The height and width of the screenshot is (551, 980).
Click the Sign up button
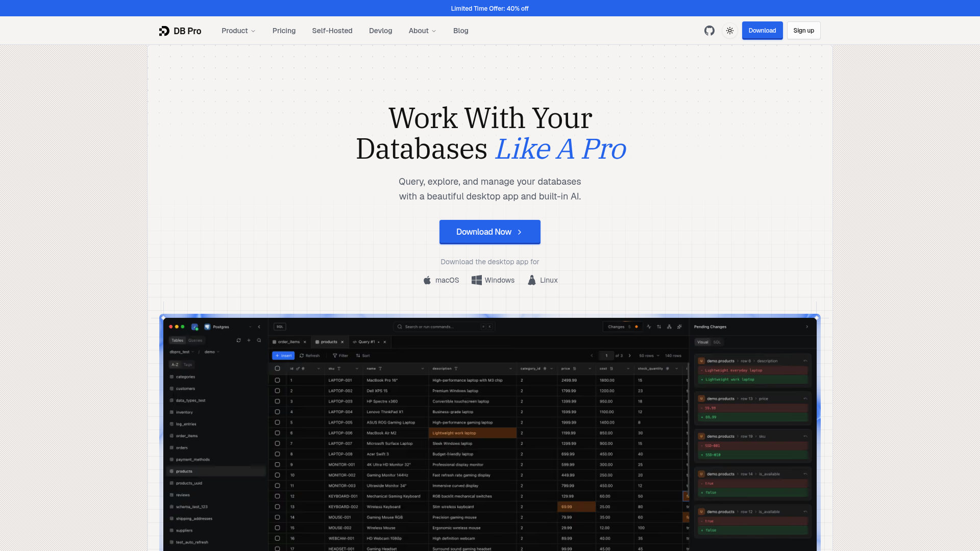point(803,31)
